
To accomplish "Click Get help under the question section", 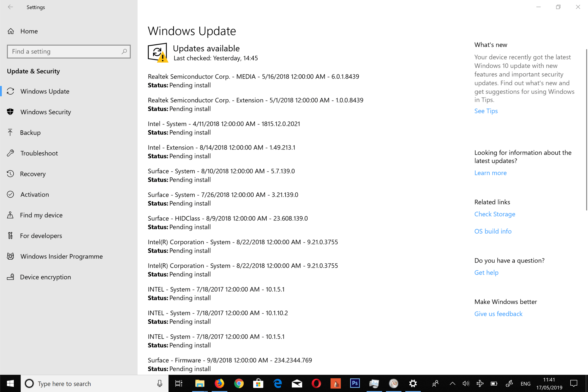I will (486, 272).
